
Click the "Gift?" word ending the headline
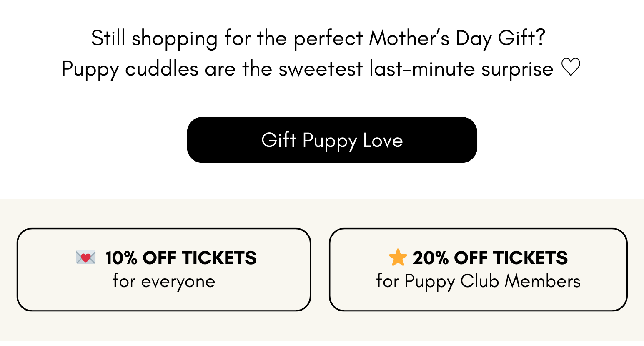(x=521, y=38)
